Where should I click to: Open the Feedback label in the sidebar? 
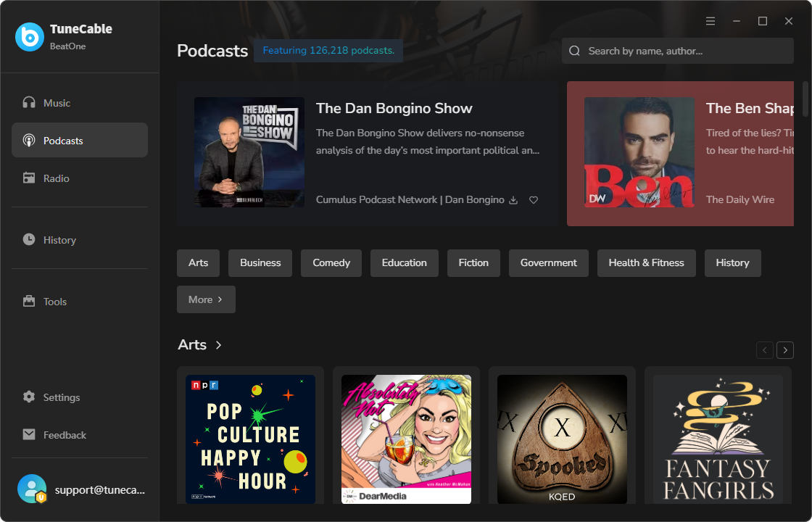pyautogui.click(x=65, y=436)
